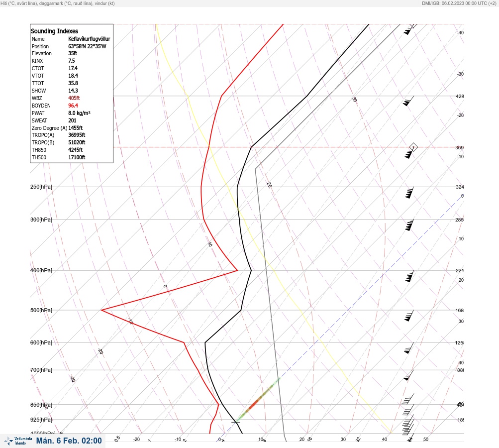Click the '700[hPa]' pressure label
499x448 pixels.
pos(41,370)
